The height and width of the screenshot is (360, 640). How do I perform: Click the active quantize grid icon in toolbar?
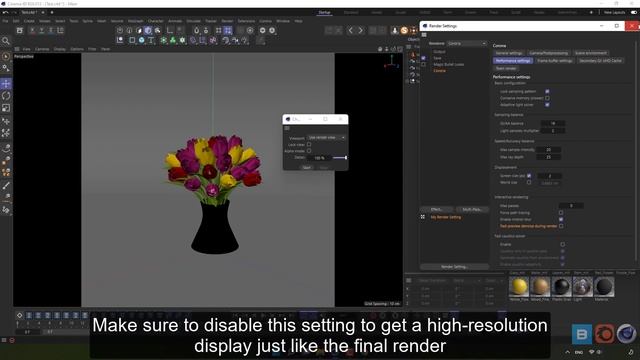pos(228,30)
